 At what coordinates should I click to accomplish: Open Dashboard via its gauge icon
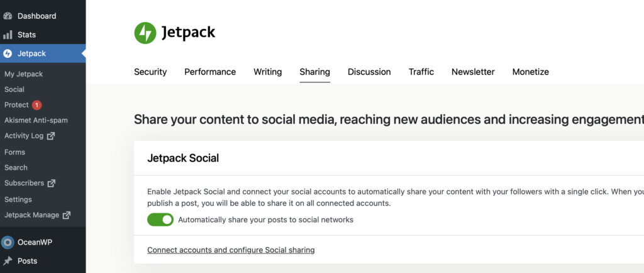click(x=8, y=16)
